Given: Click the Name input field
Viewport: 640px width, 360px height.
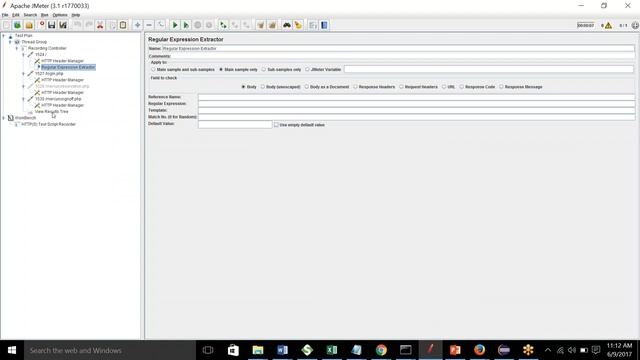Looking at the screenshot, I should click(x=398, y=49).
